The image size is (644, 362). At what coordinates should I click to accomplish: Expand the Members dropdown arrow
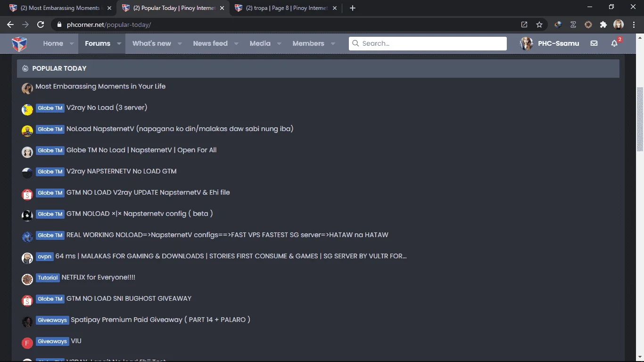click(333, 43)
